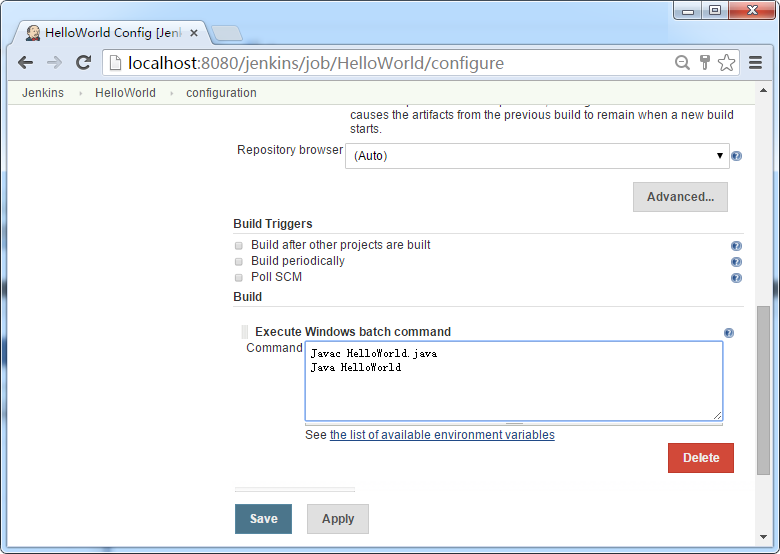Screen dimensions: 780x554
Task: Click the saved password key icon
Action: coord(704,63)
